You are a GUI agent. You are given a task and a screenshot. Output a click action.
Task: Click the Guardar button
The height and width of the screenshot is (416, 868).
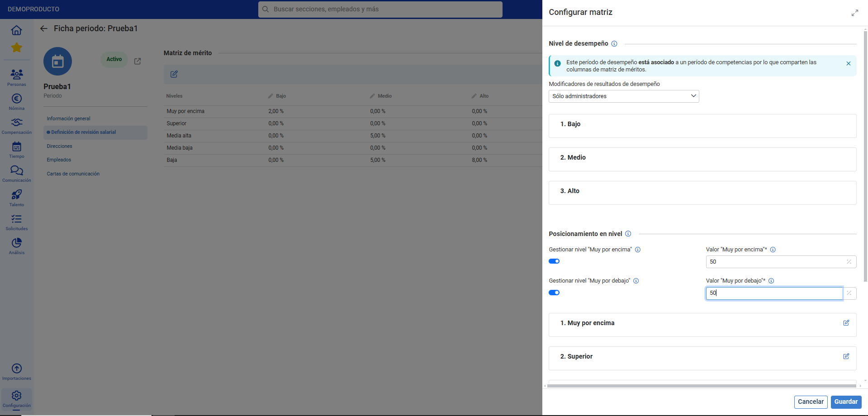846,402
